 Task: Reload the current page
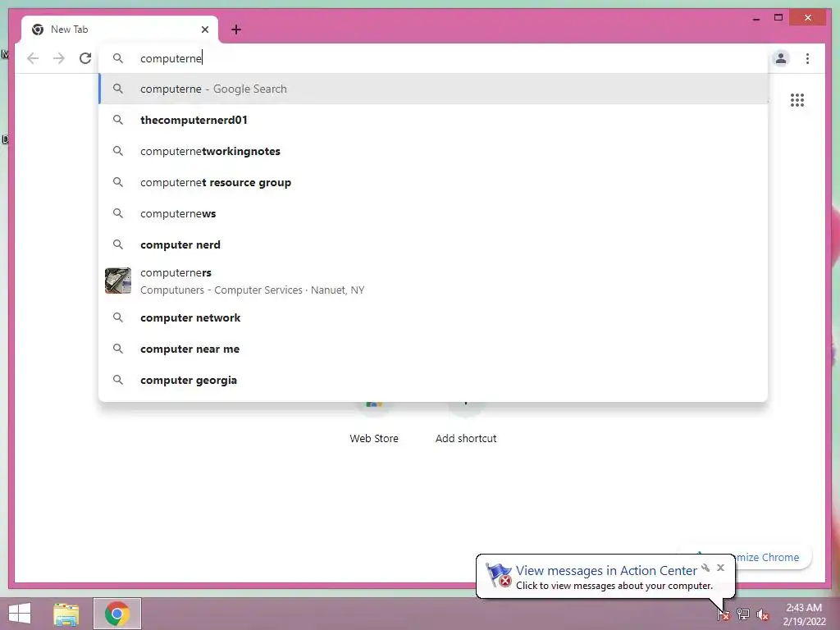click(x=85, y=58)
